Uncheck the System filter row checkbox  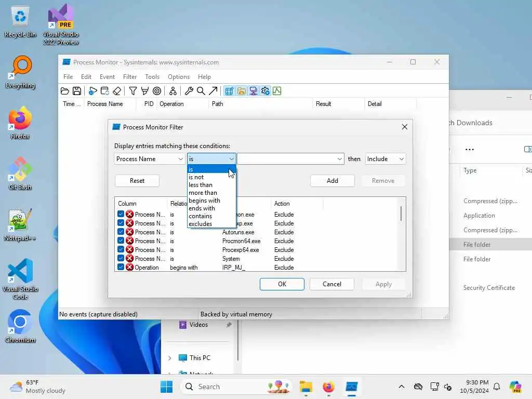(121, 258)
